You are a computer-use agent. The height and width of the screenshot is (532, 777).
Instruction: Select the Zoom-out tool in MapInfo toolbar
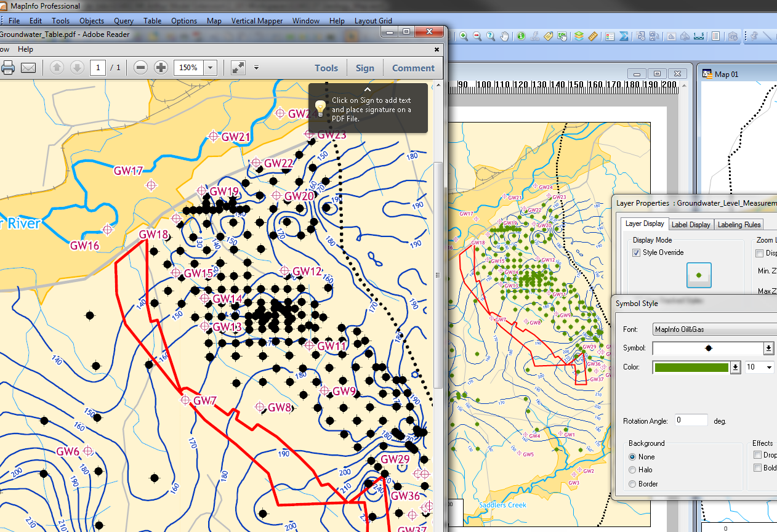point(477,36)
